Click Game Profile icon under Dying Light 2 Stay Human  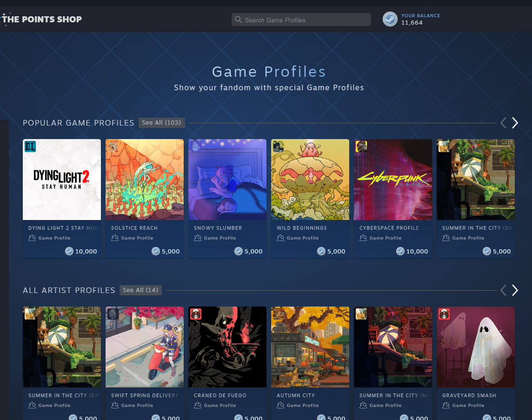point(32,238)
